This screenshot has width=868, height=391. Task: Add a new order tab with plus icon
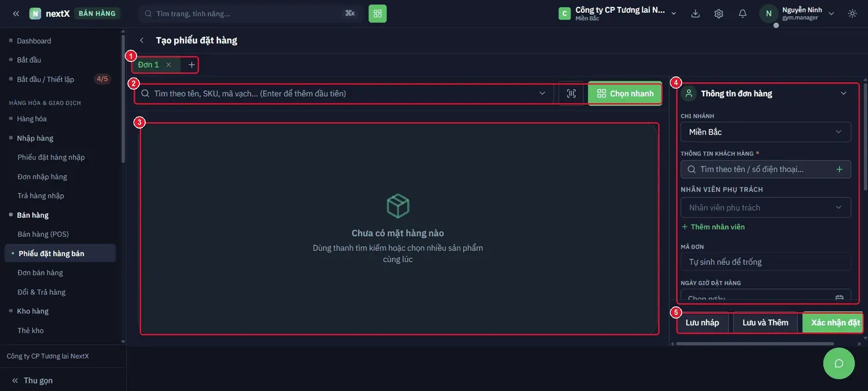point(192,65)
